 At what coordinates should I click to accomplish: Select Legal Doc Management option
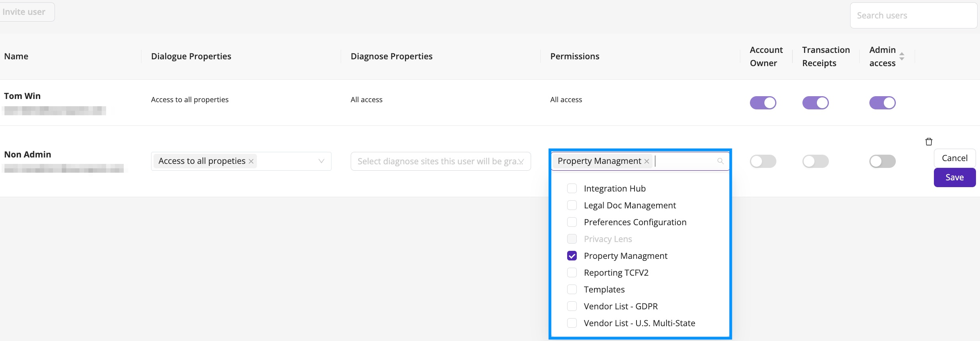point(630,205)
